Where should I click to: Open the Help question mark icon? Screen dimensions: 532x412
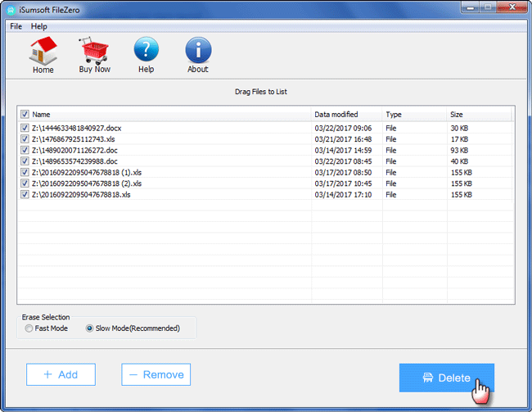146,55
